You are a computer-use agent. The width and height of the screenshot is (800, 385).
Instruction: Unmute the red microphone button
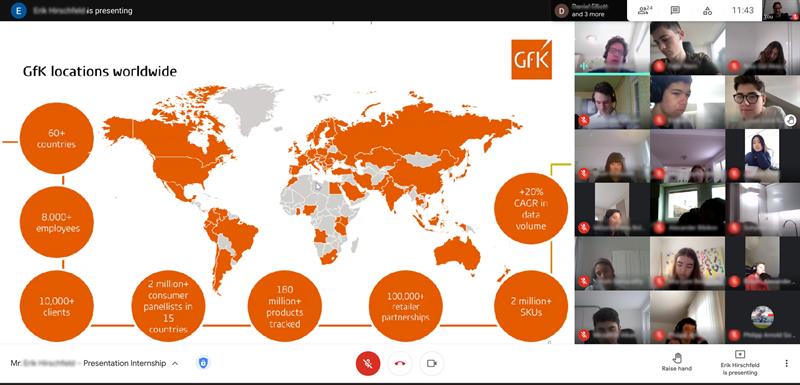367,364
